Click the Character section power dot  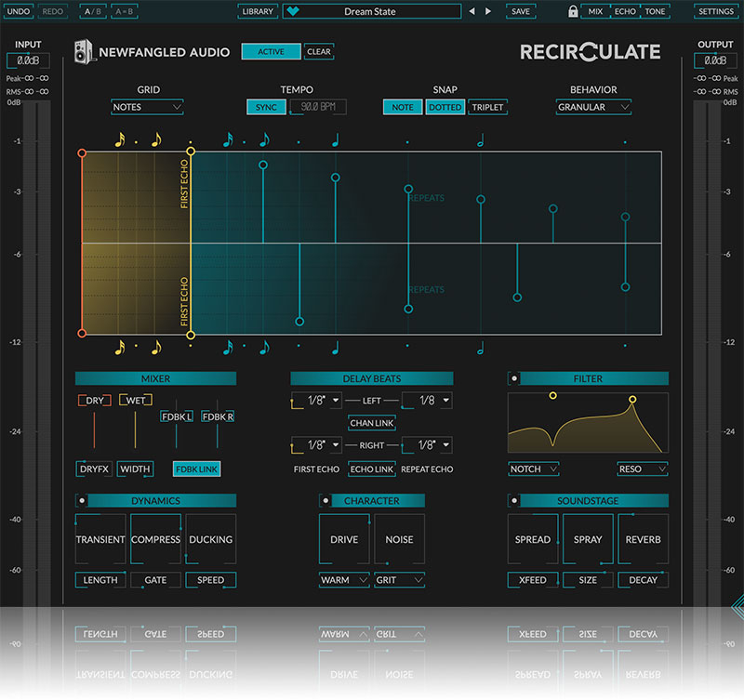325,500
